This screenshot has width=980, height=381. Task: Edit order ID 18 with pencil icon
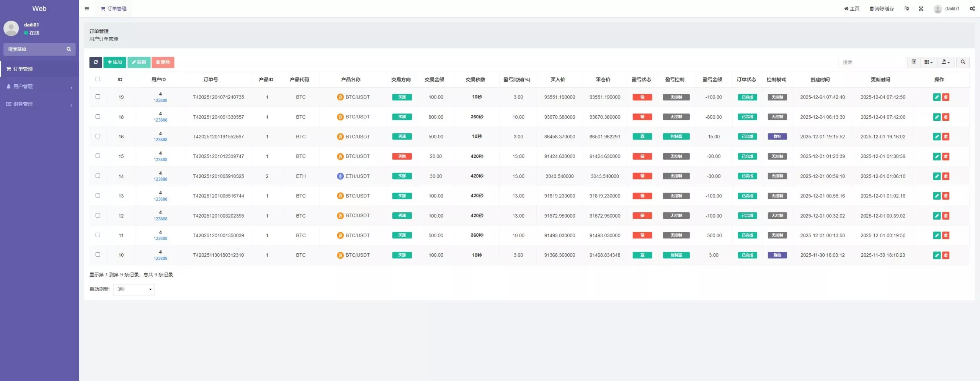pyautogui.click(x=937, y=117)
